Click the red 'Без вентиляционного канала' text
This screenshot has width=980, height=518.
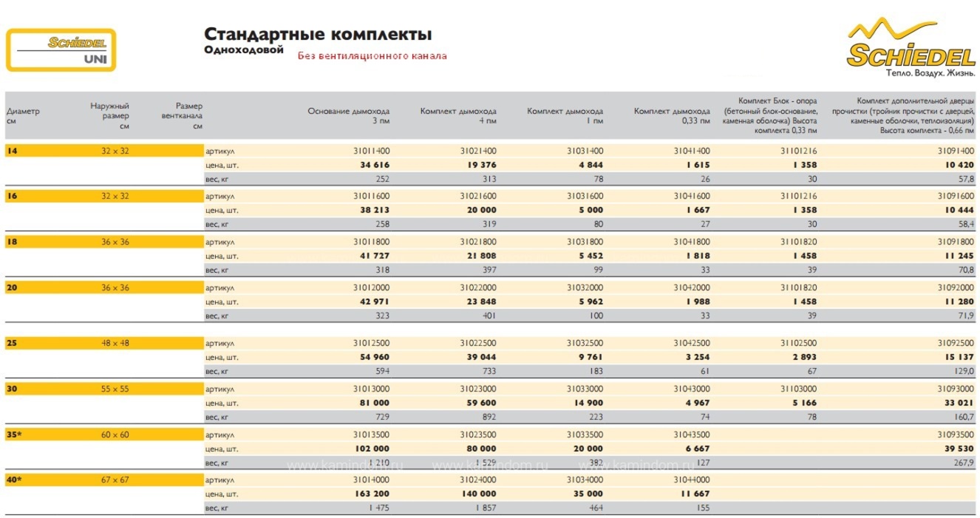pos(372,55)
